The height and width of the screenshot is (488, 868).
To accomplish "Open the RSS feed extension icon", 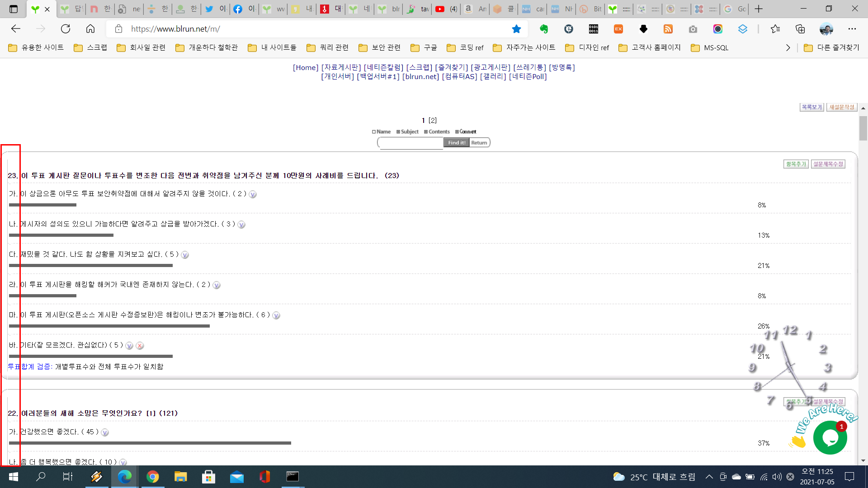I will (668, 29).
